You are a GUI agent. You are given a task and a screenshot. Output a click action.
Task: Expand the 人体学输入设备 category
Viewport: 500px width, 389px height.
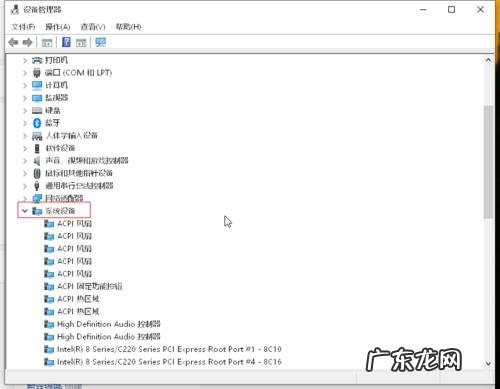click(25, 136)
